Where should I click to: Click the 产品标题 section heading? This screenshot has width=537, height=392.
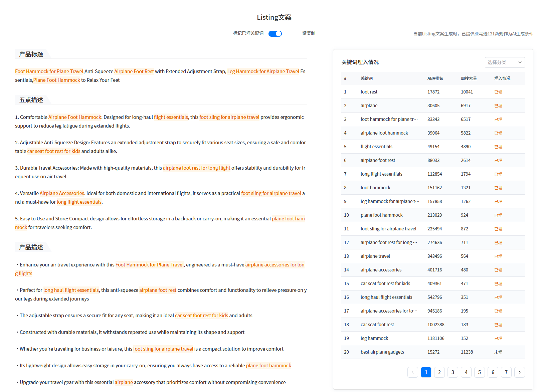(31, 54)
